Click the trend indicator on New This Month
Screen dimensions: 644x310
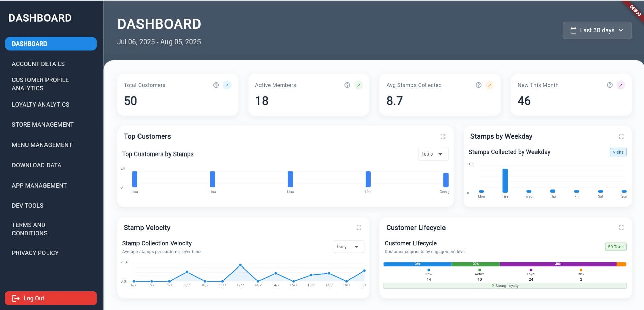pyautogui.click(x=620, y=85)
